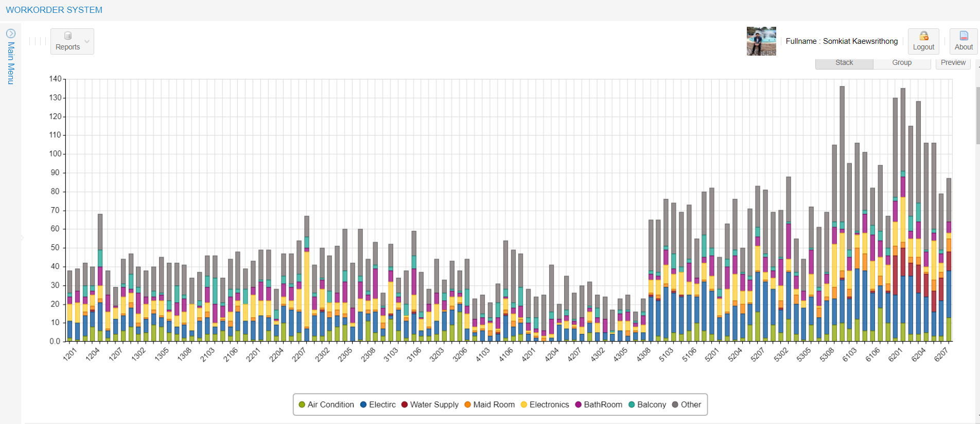Hide the Maid Room legend series
The width and height of the screenshot is (980, 424).
click(488, 404)
